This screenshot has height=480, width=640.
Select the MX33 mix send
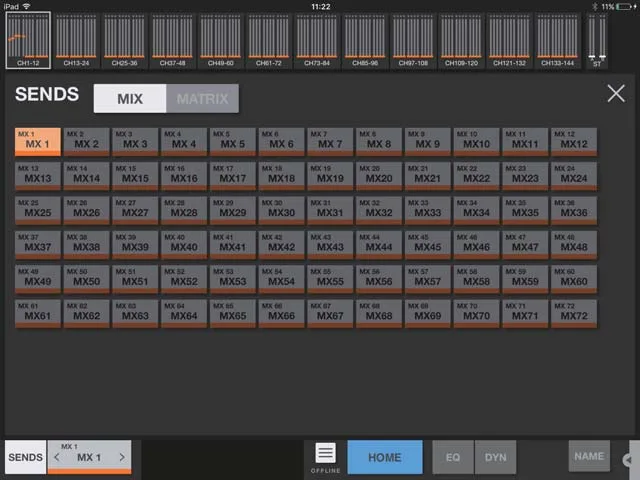(428, 210)
